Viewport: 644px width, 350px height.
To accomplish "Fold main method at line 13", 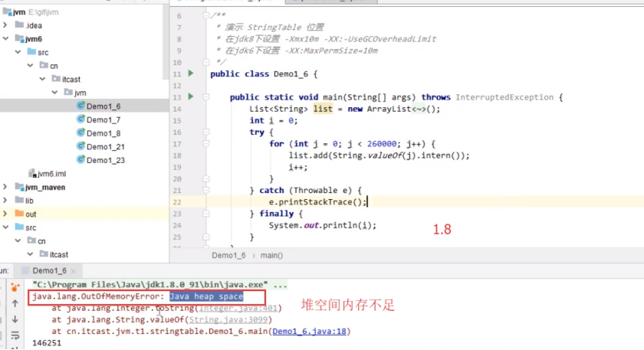I will click(x=205, y=96).
